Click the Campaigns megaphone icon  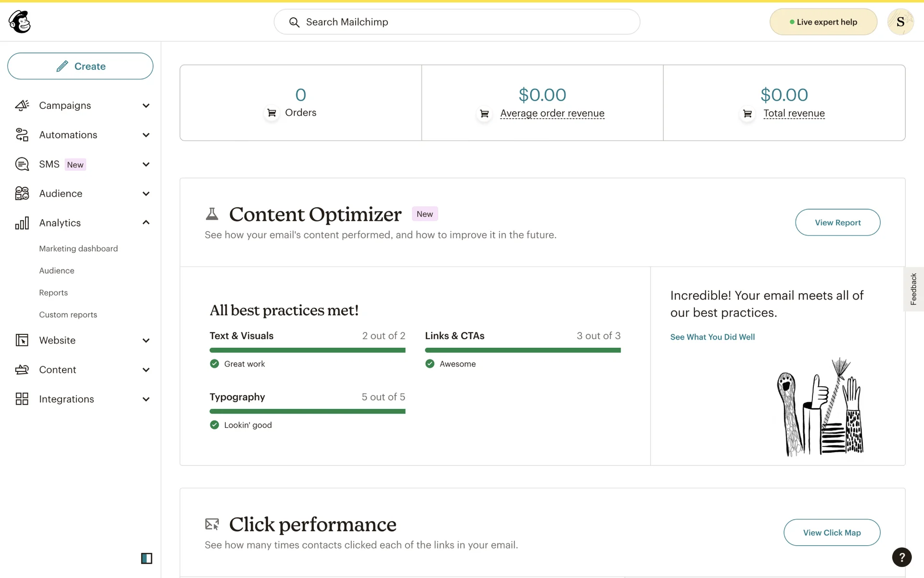pos(22,105)
